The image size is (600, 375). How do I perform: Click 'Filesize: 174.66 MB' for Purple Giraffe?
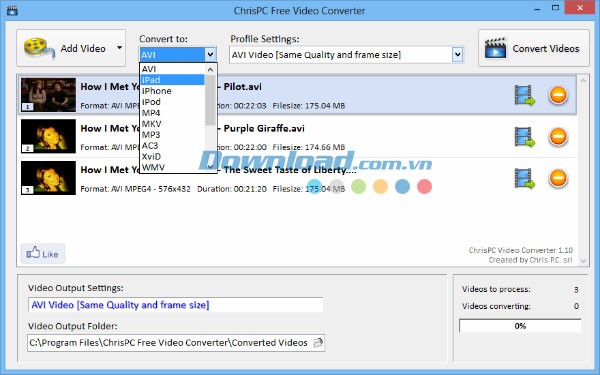click(x=309, y=147)
